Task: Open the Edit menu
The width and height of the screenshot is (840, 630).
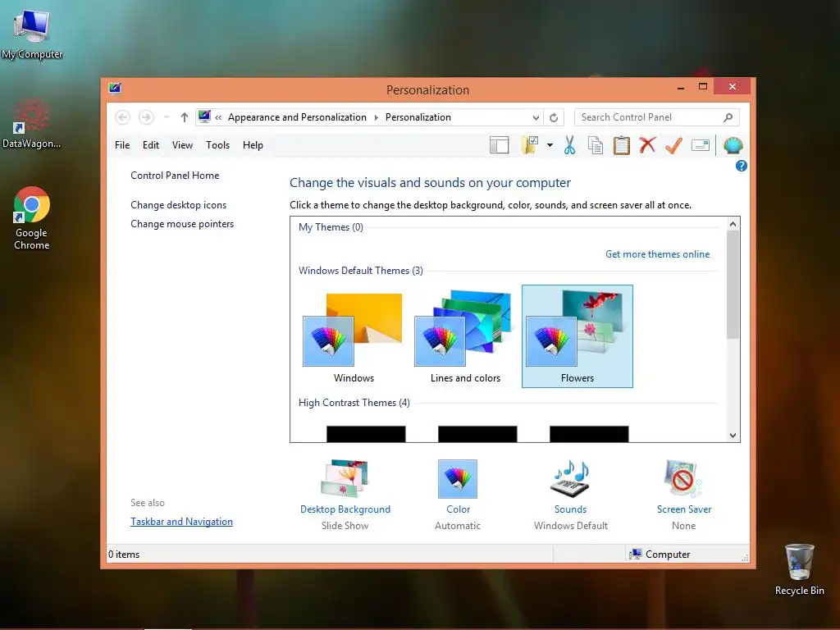Action: (151, 145)
